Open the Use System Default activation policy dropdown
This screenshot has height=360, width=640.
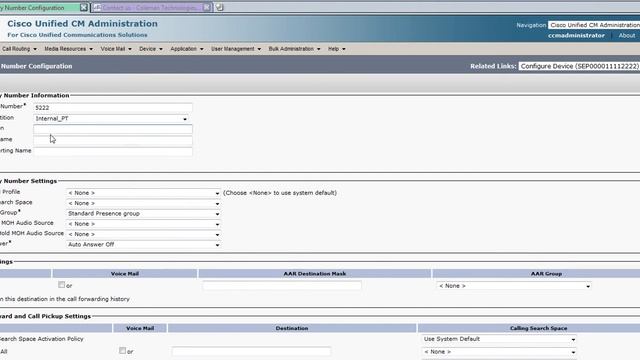click(x=499, y=339)
